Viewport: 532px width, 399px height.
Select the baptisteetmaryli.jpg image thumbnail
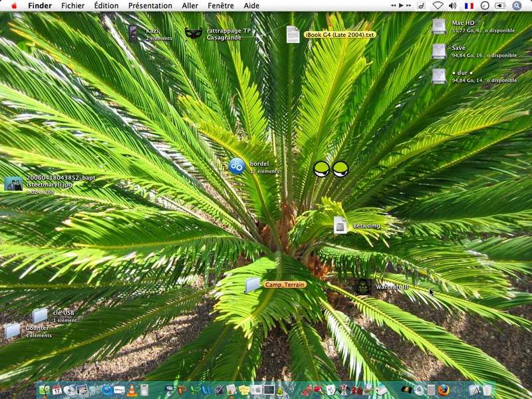click(13, 184)
